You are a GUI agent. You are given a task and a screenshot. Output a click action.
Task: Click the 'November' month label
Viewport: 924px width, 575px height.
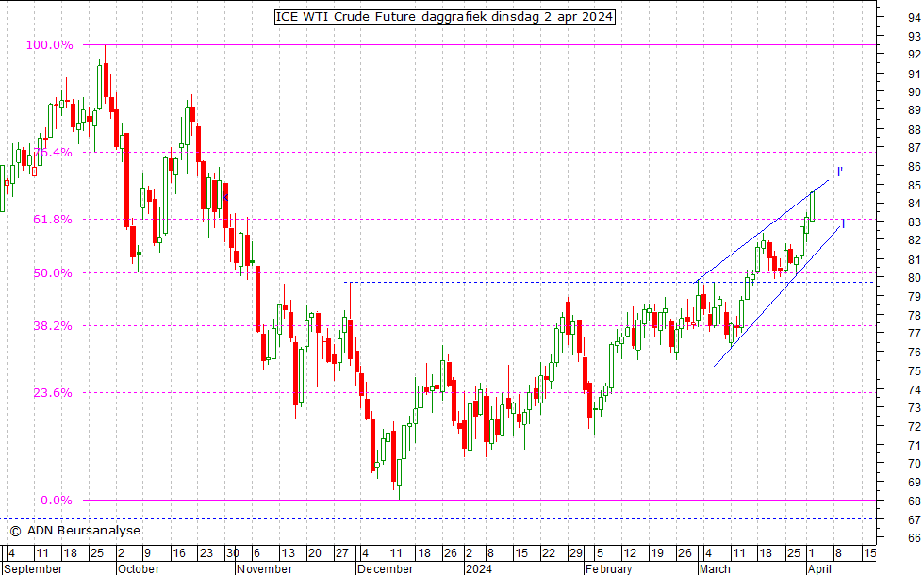pos(265,569)
